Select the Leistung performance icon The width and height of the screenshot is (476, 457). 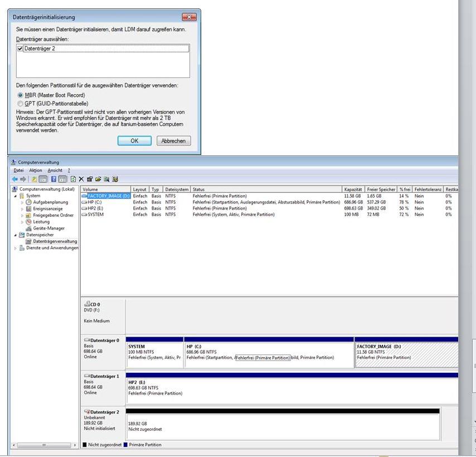coord(28,222)
